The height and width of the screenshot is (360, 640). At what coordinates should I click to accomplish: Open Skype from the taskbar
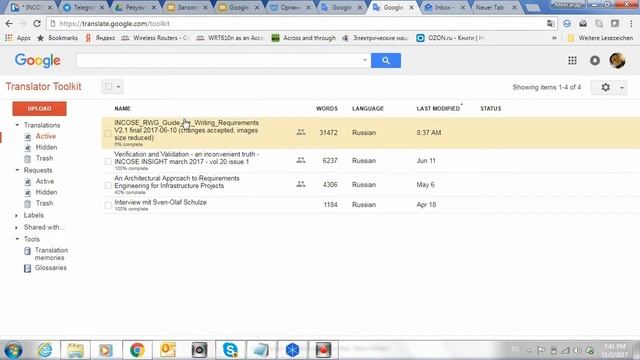(x=230, y=350)
